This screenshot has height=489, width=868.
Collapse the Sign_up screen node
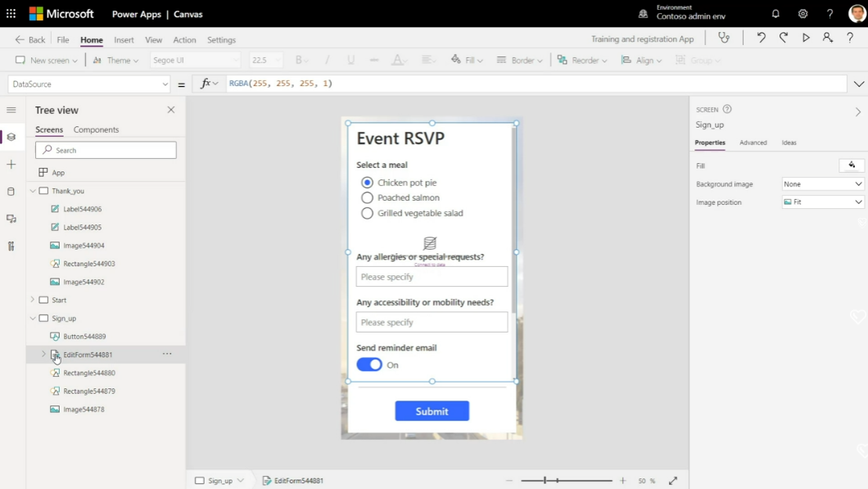coord(33,318)
